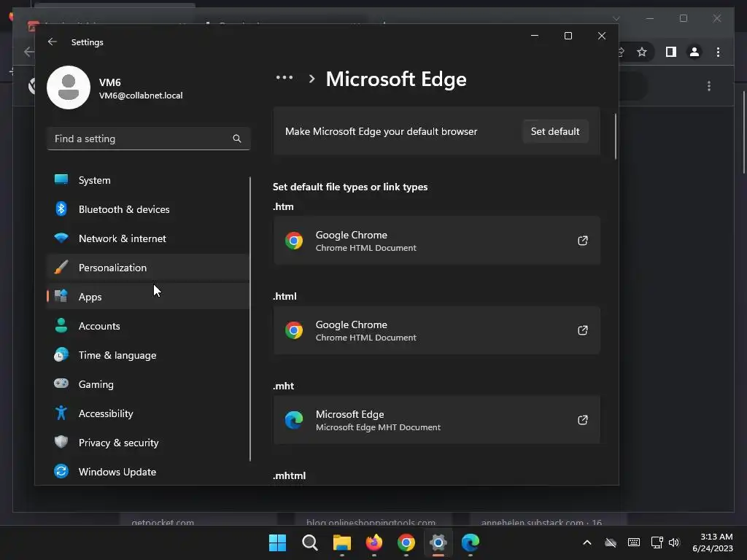Click the System monitor icon
Viewport: 747px width, 560px height.
click(x=61, y=179)
